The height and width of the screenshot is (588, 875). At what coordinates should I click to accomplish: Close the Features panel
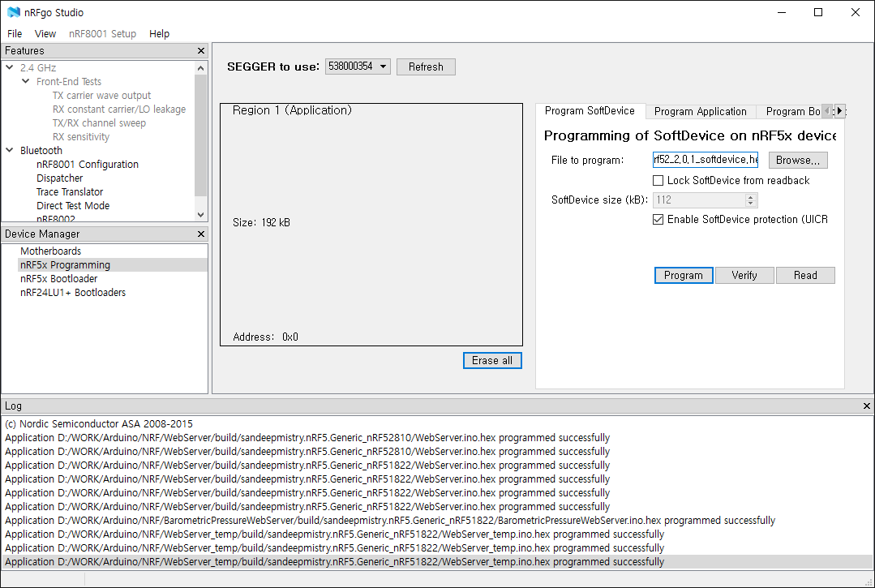pos(201,51)
